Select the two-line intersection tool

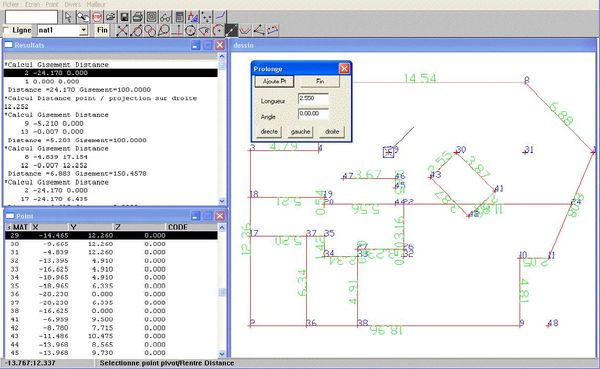pyautogui.click(x=122, y=30)
